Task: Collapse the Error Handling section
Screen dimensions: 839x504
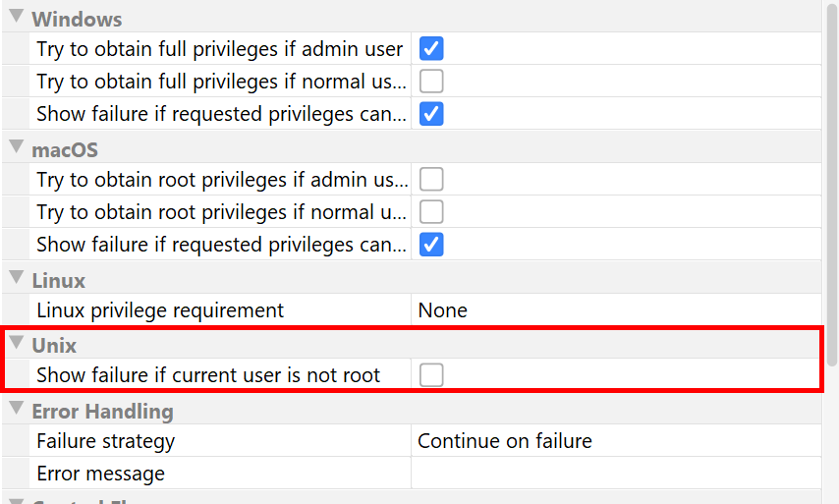Action: tap(16, 409)
